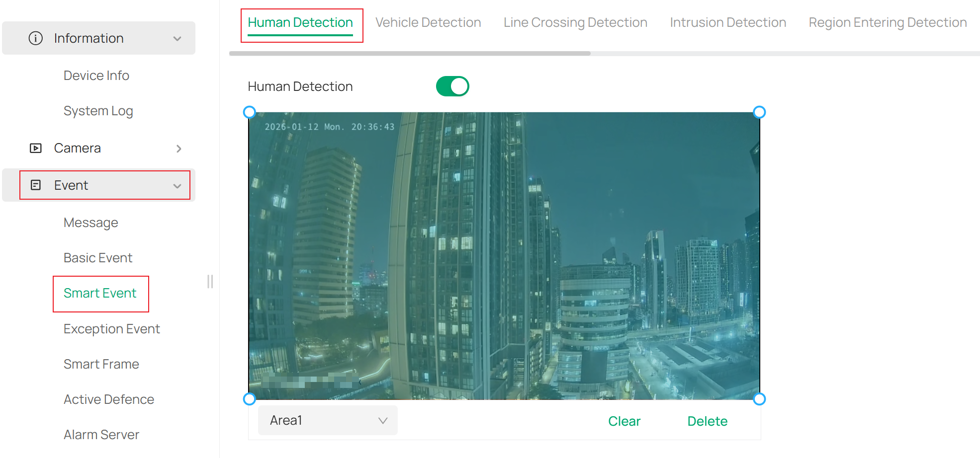Delete the selected area
Image resolution: width=980 pixels, height=458 pixels.
(x=707, y=421)
